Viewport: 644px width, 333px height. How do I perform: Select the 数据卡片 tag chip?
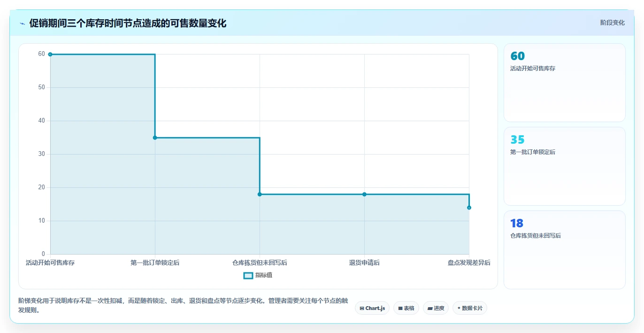(x=469, y=308)
